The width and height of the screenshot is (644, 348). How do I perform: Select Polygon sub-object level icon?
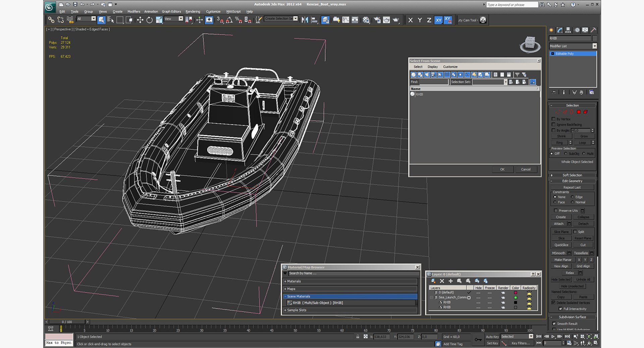click(579, 112)
